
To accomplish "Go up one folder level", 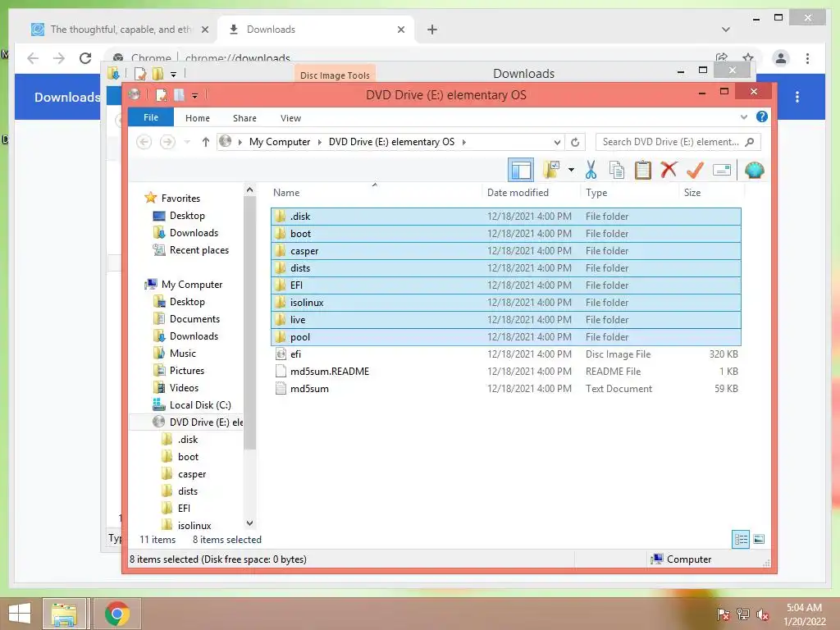I will coord(206,142).
